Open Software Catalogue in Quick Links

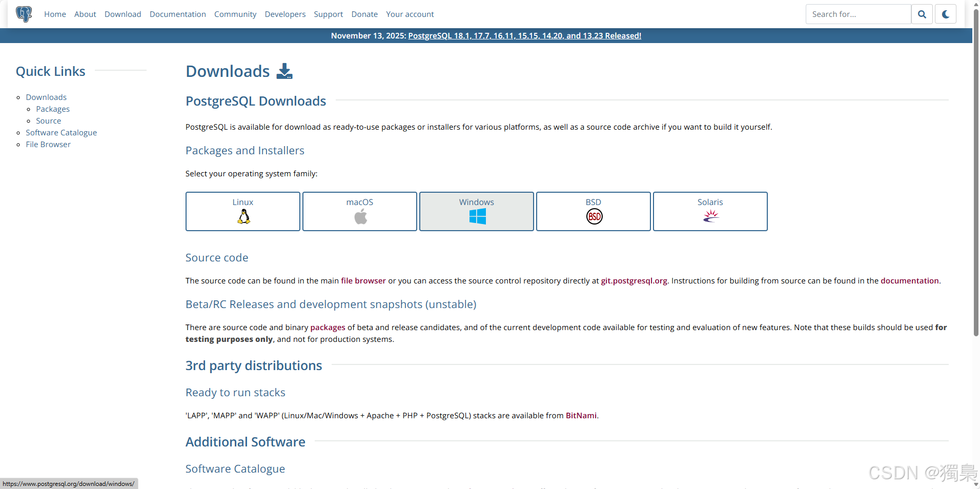click(62, 133)
